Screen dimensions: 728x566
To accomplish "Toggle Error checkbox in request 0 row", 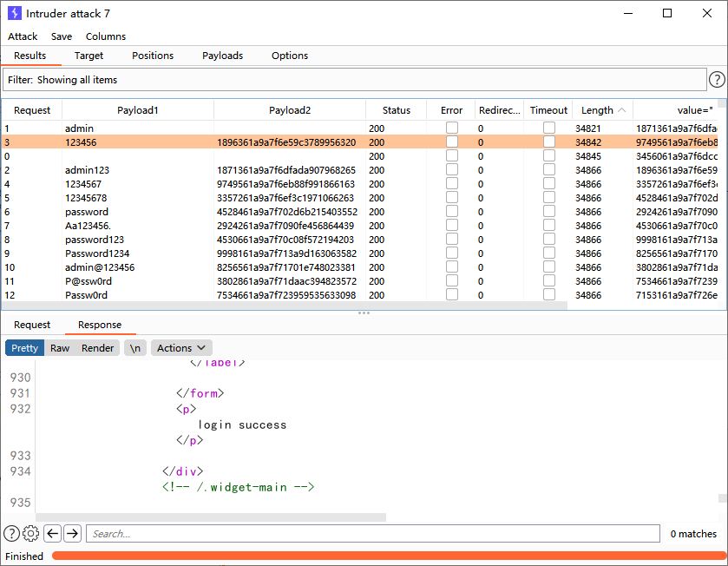I will click(x=452, y=155).
